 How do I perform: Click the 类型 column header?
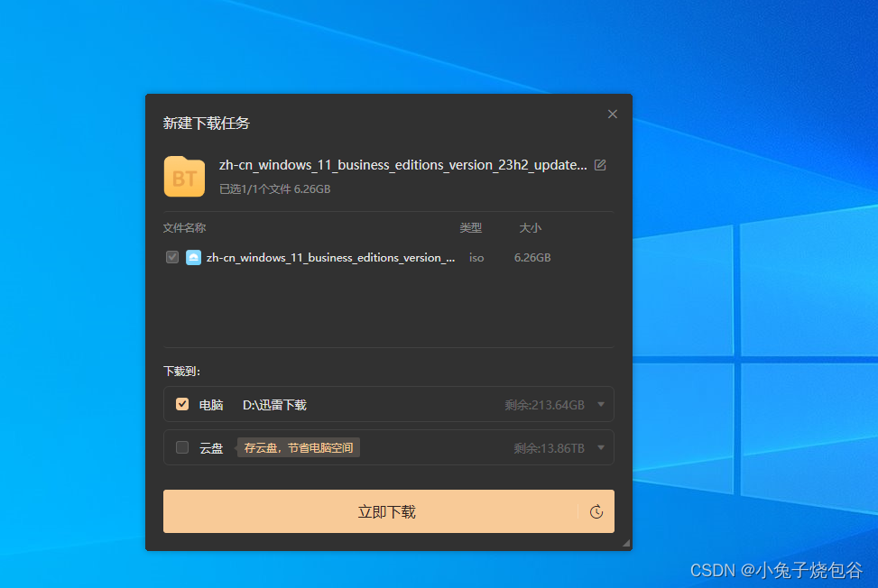coord(470,227)
